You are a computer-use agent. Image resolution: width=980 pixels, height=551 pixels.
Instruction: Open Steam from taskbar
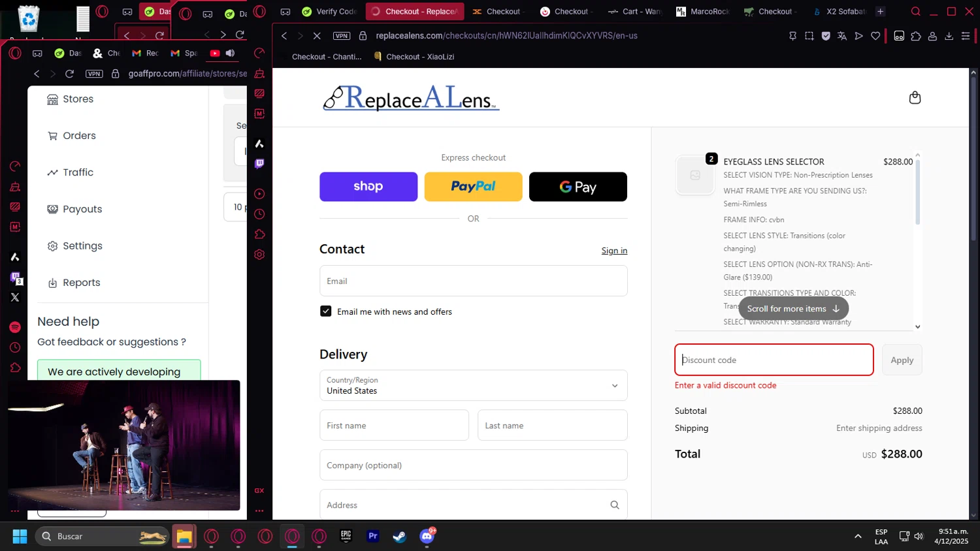coord(399,537)
